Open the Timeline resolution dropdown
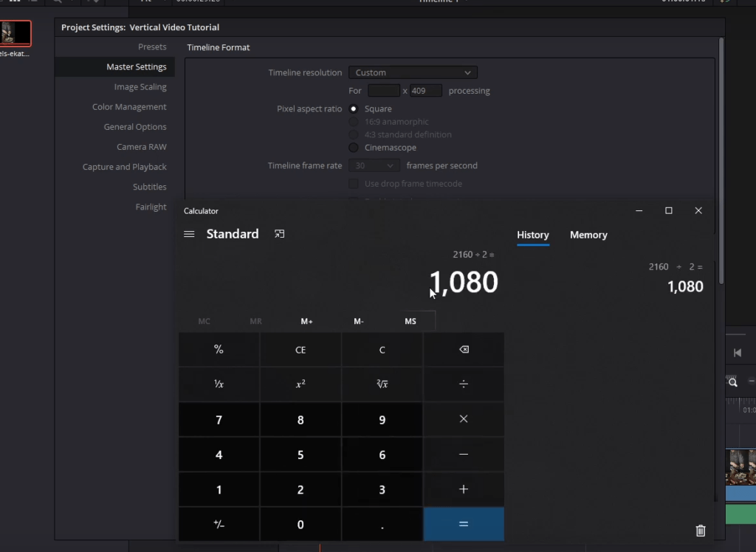 [413, 72]
